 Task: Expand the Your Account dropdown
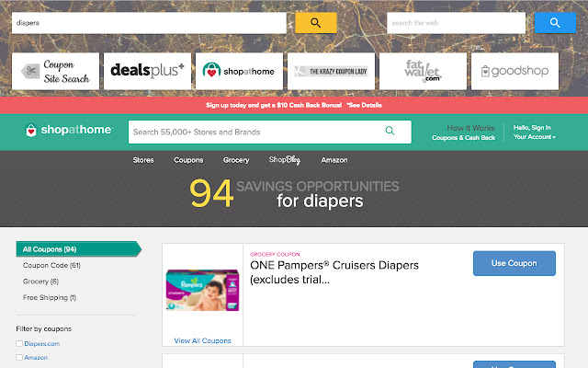tap(535, 137)
